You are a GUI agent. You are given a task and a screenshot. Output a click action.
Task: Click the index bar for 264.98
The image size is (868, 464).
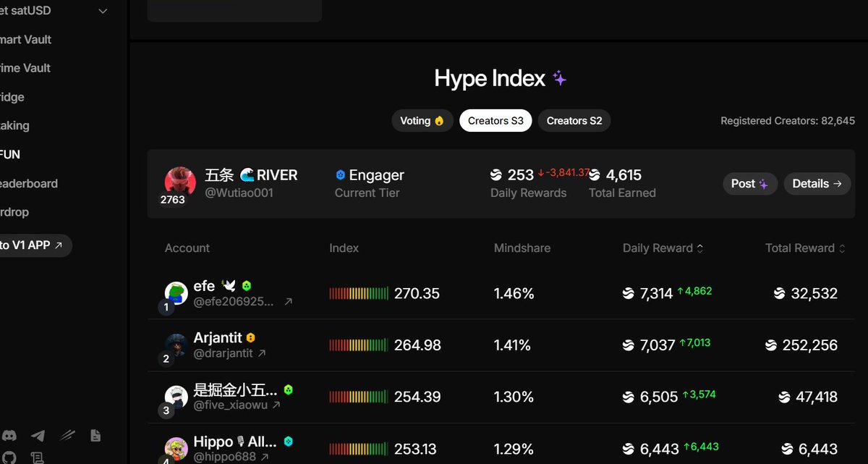(359, 345)
